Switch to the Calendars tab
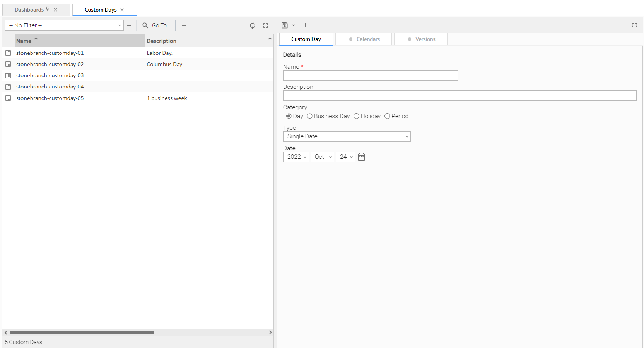This screenshot has height=348, width=644. pyautogui.click(x=364, y=39)
